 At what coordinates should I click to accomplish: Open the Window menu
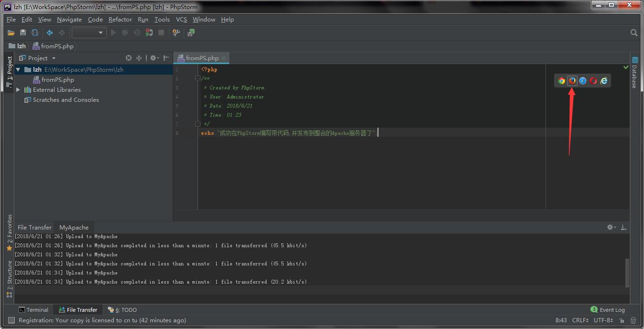204,19
